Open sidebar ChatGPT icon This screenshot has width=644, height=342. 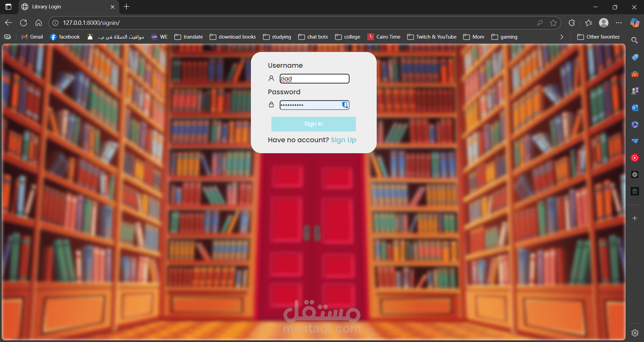[x=635, y=175]
